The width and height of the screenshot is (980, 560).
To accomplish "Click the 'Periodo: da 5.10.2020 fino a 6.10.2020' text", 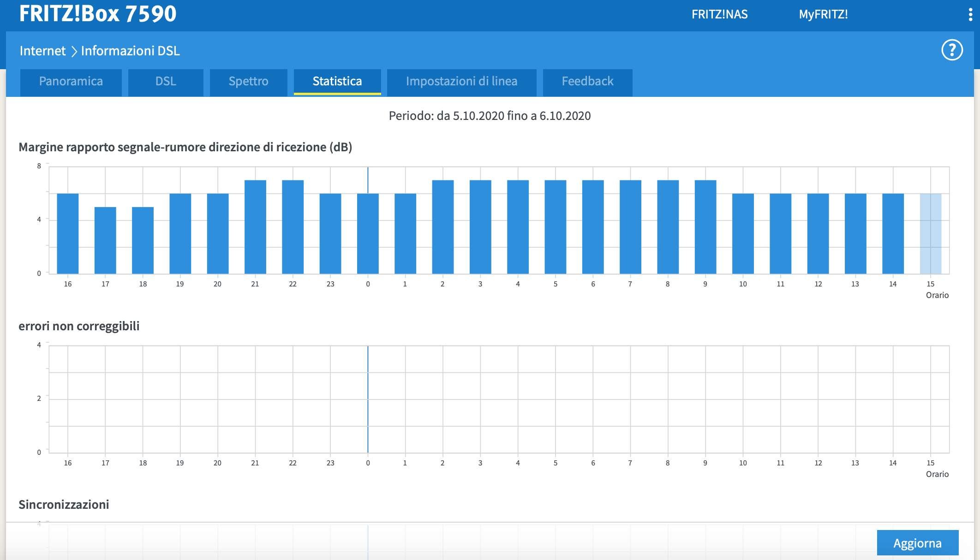I will coord(490,116).
